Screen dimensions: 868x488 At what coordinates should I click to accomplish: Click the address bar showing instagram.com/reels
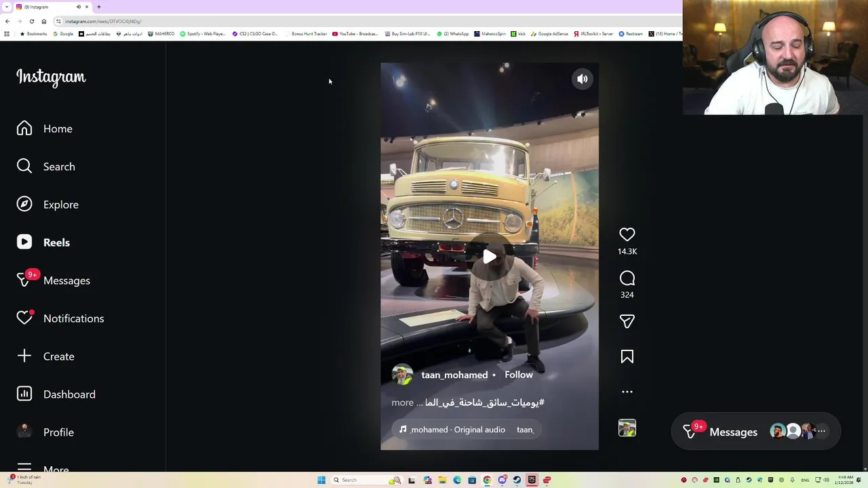click(366, 21)
